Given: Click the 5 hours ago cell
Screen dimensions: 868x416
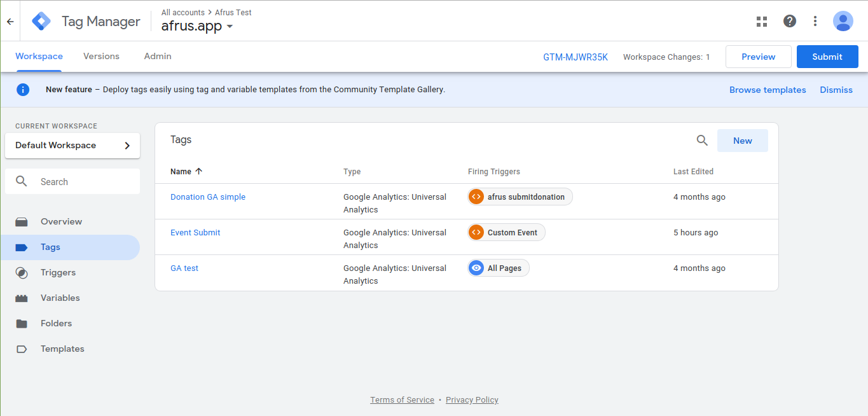Looking at the screenshot, I should pos(696,233).
